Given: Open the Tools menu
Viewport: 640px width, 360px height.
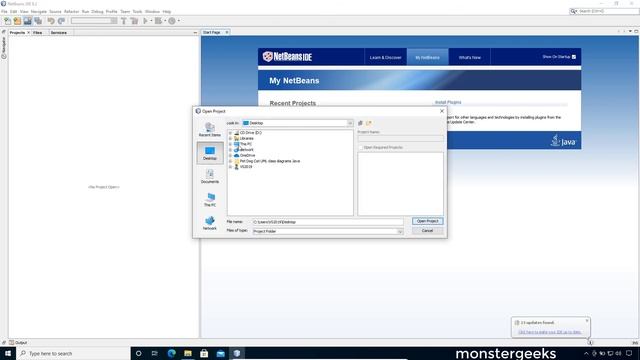Looking at the screenshot, I should point(137,11).
